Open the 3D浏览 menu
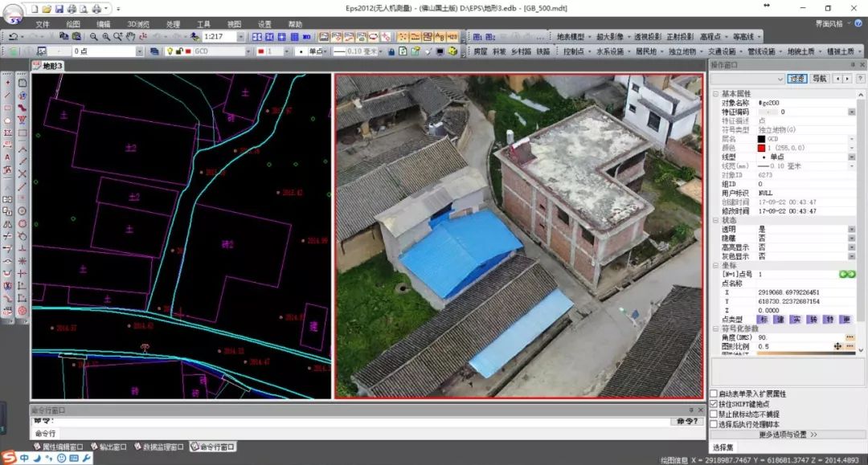 (137, 24)
